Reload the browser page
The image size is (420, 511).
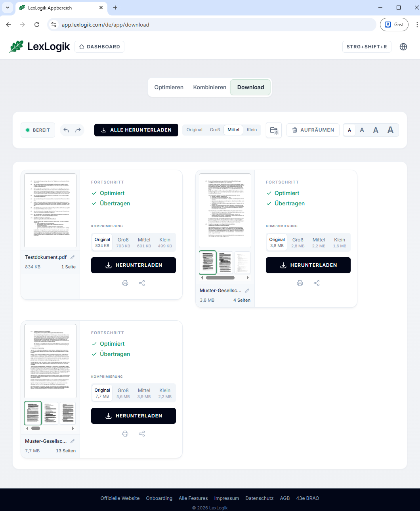click(37, 25)
